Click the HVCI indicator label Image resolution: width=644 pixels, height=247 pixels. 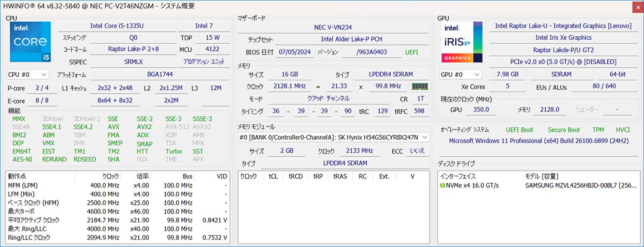pyautogui.click(x=623, y=130)
